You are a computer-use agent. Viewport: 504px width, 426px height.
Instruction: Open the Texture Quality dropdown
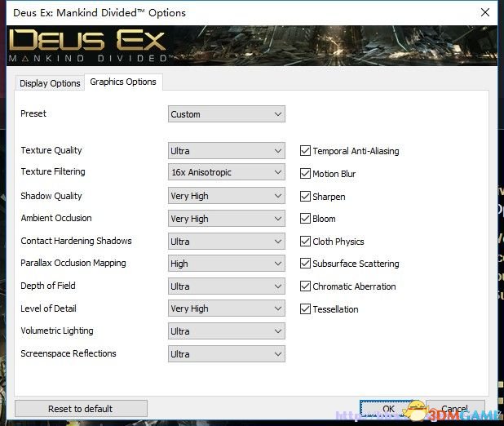[226, 151]
